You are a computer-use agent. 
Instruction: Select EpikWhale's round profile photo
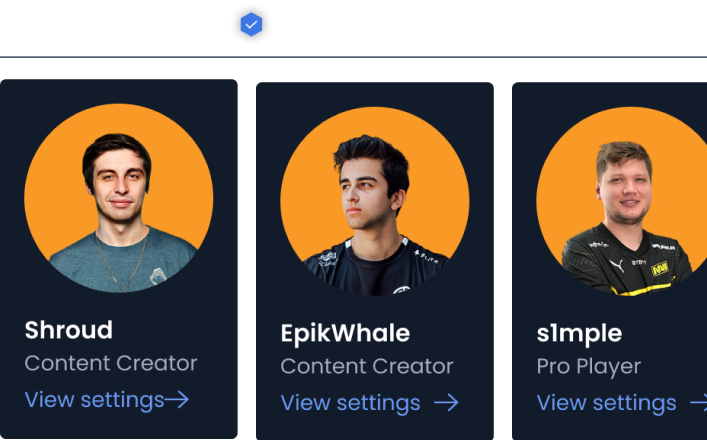(375, 201)
